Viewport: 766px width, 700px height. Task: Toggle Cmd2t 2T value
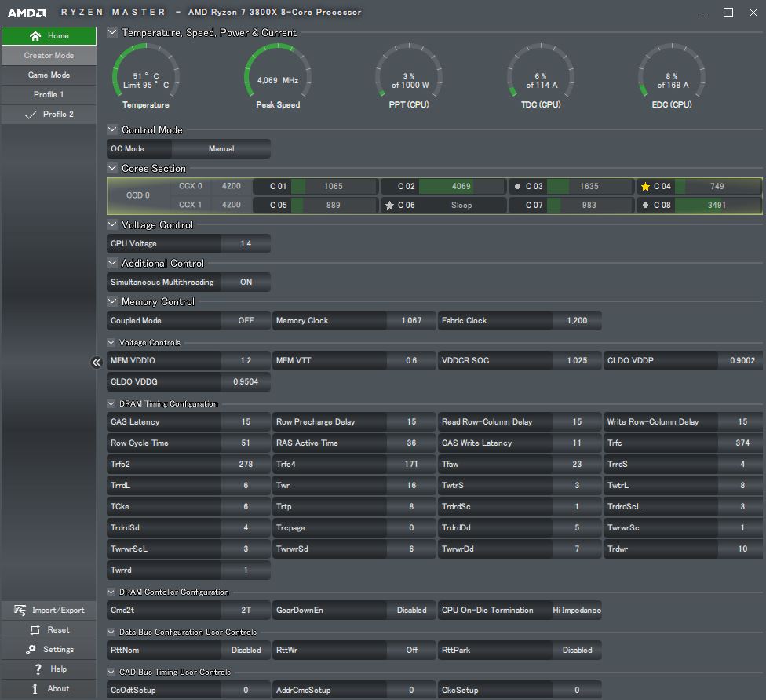pyautogui.click(x=246, y=610)
